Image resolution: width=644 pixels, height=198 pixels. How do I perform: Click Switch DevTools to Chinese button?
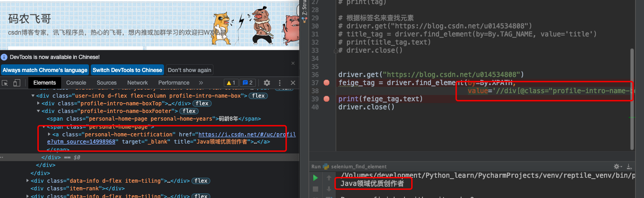[x=127, y=70]
